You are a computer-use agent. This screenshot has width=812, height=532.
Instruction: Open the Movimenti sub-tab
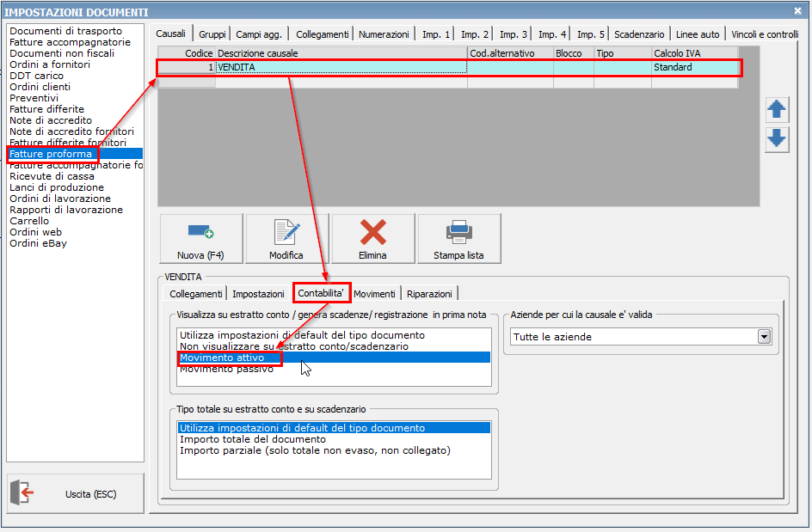pyautogui.click(x=374, y=294)
